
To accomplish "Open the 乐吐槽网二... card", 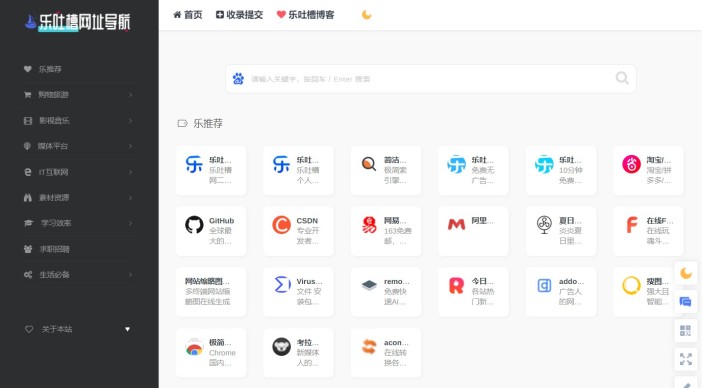I will (211, 170).
